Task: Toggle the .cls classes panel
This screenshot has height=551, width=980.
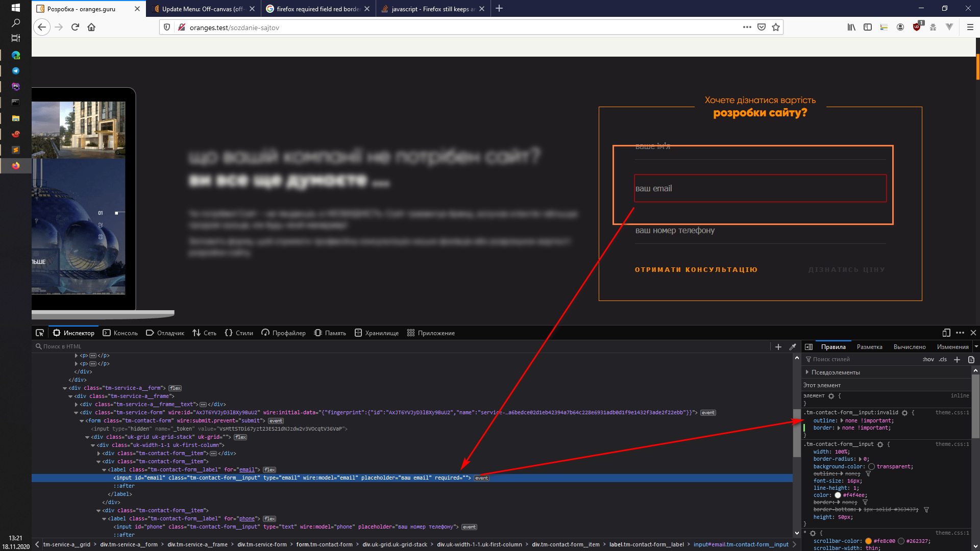Action: point(943,360)
